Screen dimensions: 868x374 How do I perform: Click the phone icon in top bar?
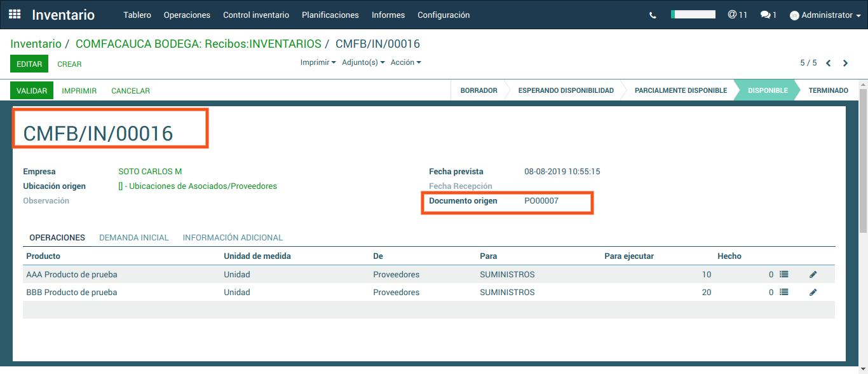(653, 15)
